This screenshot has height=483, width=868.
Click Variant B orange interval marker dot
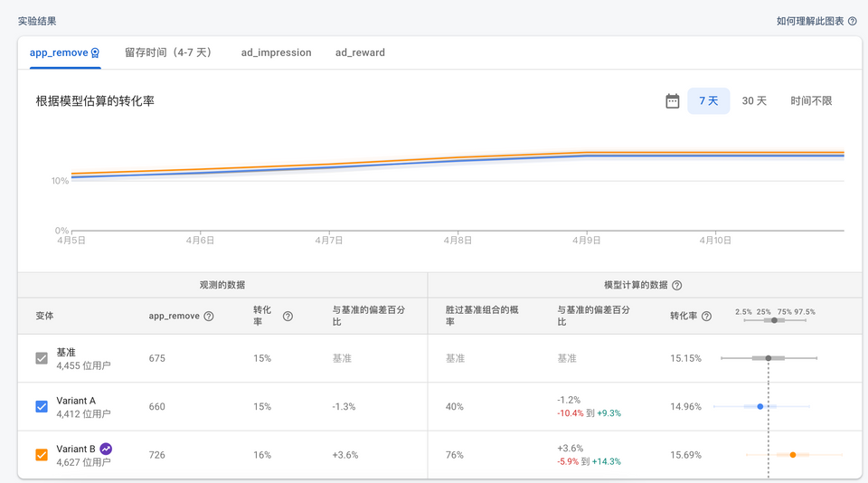tap(793, 455)
